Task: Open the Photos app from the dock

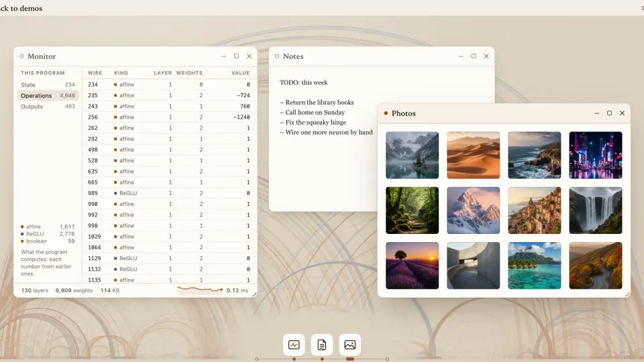Action: pos(350,345)
